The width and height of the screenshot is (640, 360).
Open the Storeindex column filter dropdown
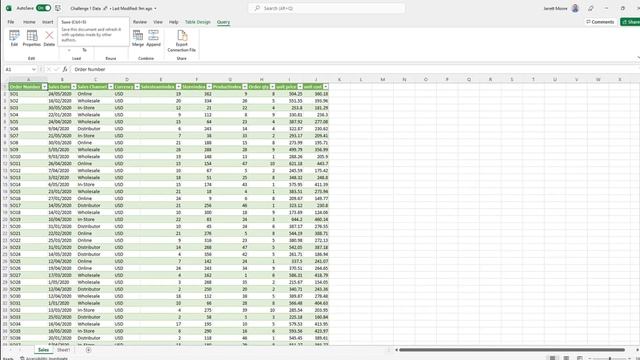point(209,87)
